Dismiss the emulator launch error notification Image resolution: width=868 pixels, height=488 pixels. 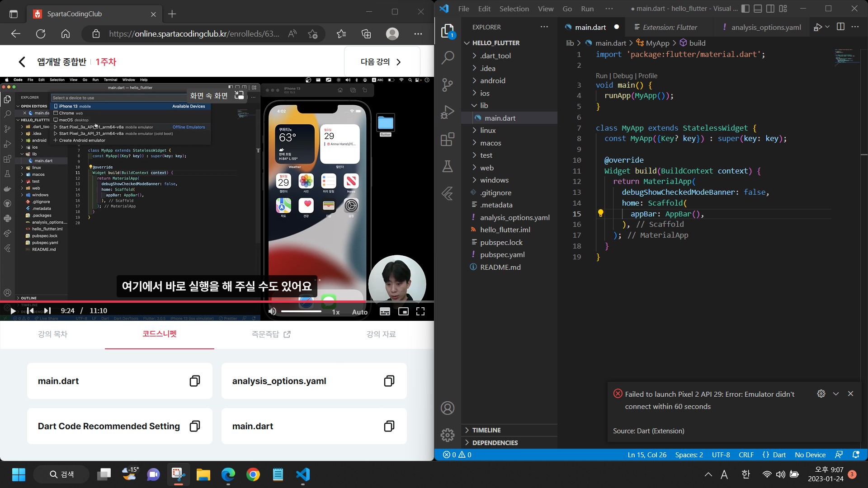tap(850, 394)
